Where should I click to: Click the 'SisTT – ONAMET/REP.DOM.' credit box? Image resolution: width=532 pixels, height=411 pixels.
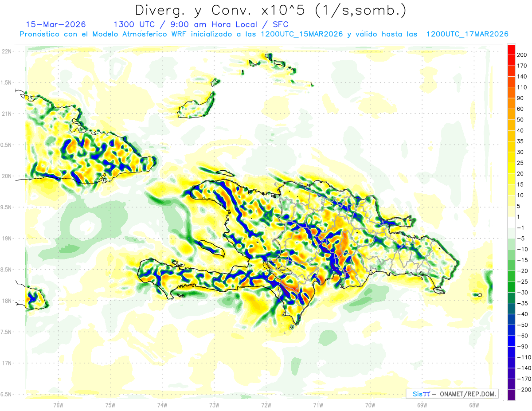(x=452, y=394)
